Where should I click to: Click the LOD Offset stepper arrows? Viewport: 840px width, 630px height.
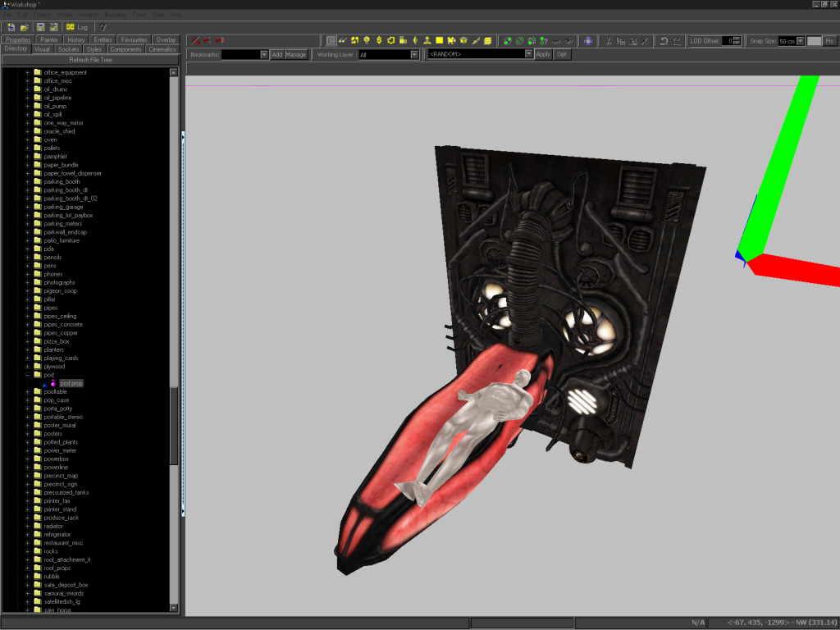pos(737,41)
